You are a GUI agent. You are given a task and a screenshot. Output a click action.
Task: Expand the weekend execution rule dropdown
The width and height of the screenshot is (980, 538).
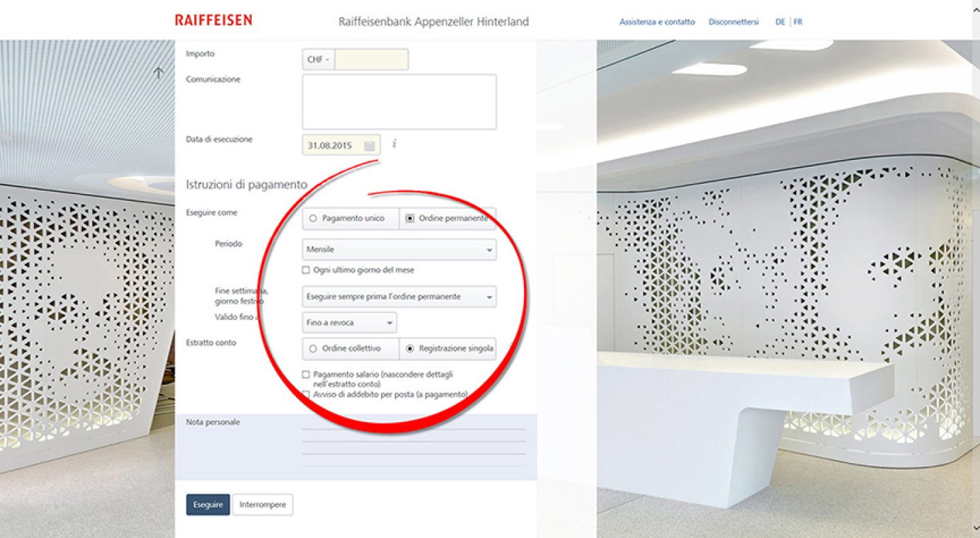[399, 297]
